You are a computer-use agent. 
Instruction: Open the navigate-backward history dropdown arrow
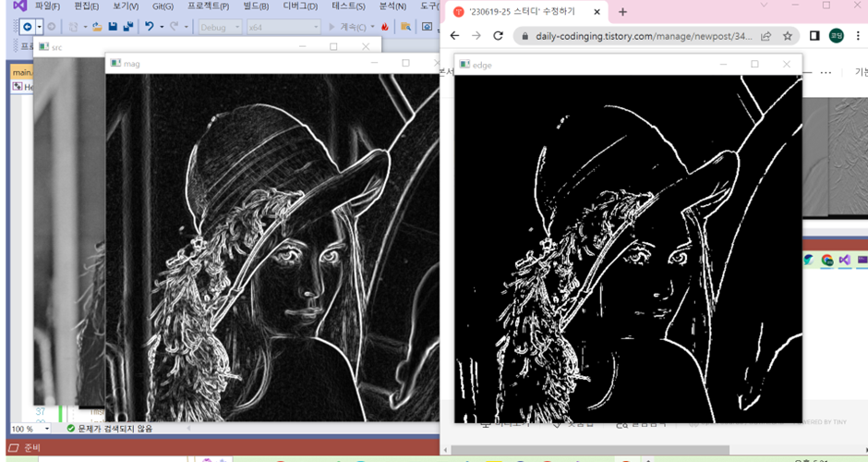click(39, 27)
